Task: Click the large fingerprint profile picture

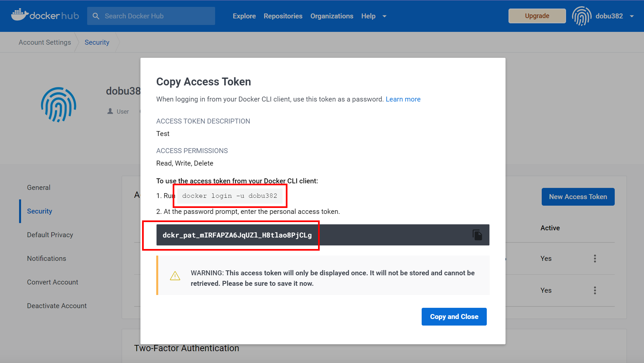Action: [59, 104]
